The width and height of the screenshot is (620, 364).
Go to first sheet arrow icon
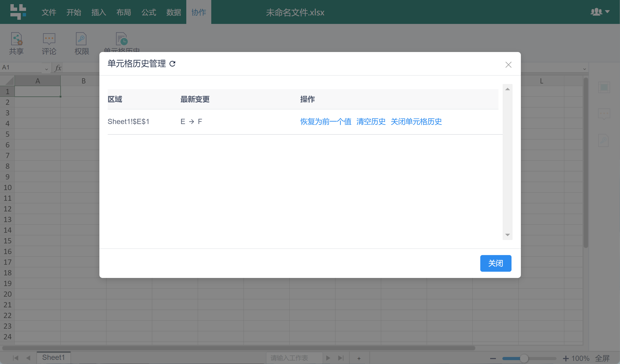coord(16,358)
